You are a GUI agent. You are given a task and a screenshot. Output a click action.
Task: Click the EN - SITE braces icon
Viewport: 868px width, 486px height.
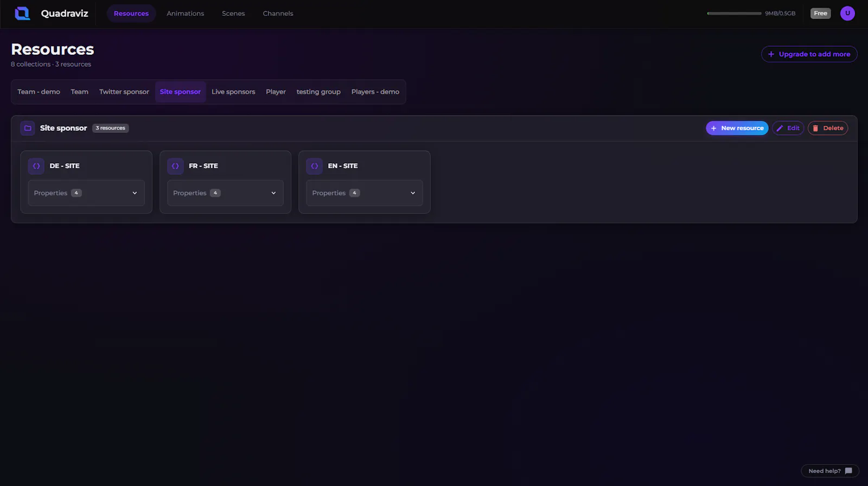coord(315,166)
